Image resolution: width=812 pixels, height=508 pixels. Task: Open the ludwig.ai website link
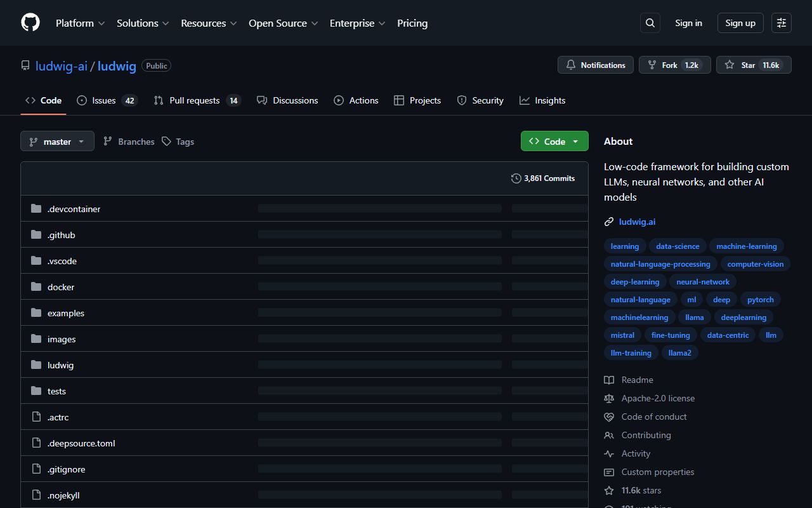point(637,222)
